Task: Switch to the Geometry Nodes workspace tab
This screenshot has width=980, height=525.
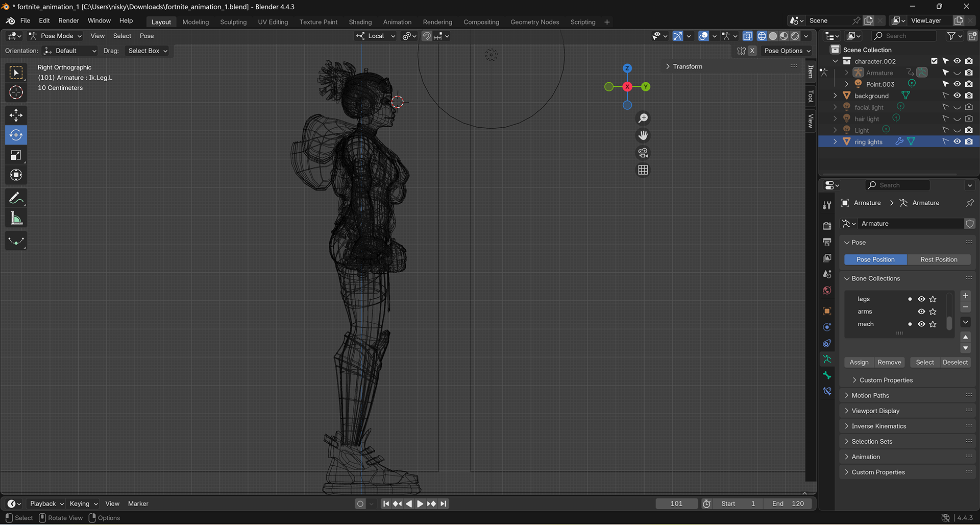Action: point(534,22)
